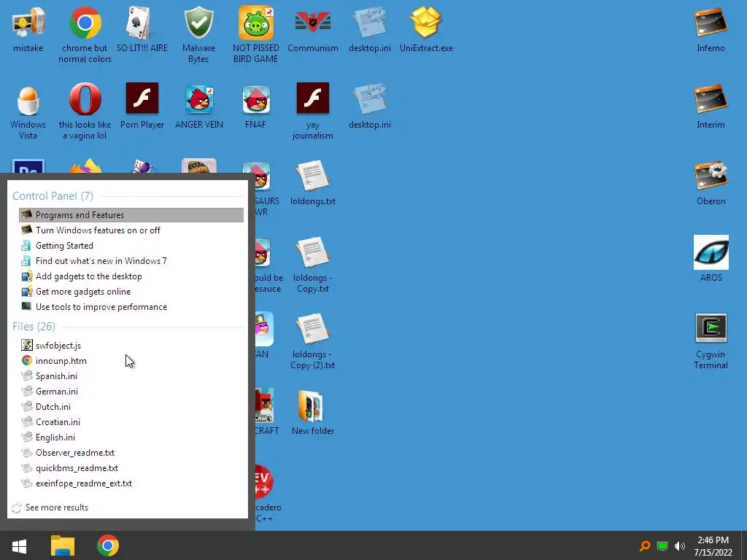The height and width of the screenshot is (560, 747).
Task: Open 'Use tools to improve performance'
Action: tap(131, 307)
